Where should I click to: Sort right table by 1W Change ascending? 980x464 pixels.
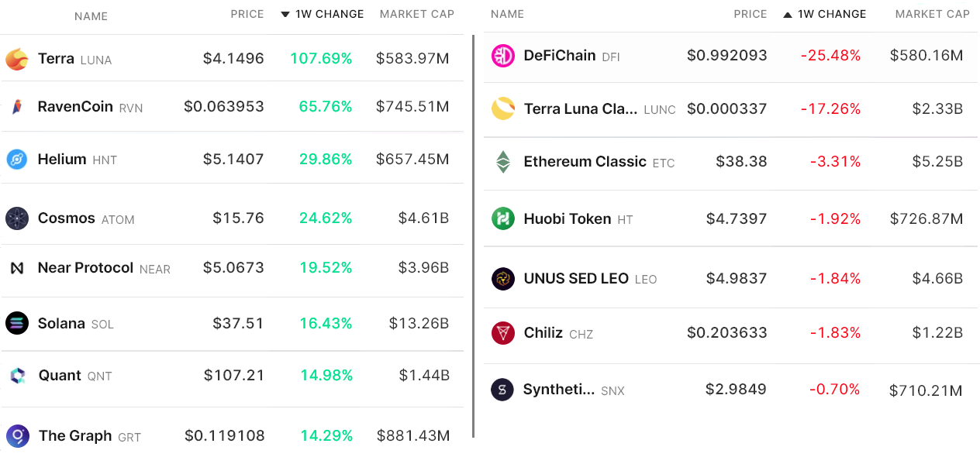click(825, 14)
